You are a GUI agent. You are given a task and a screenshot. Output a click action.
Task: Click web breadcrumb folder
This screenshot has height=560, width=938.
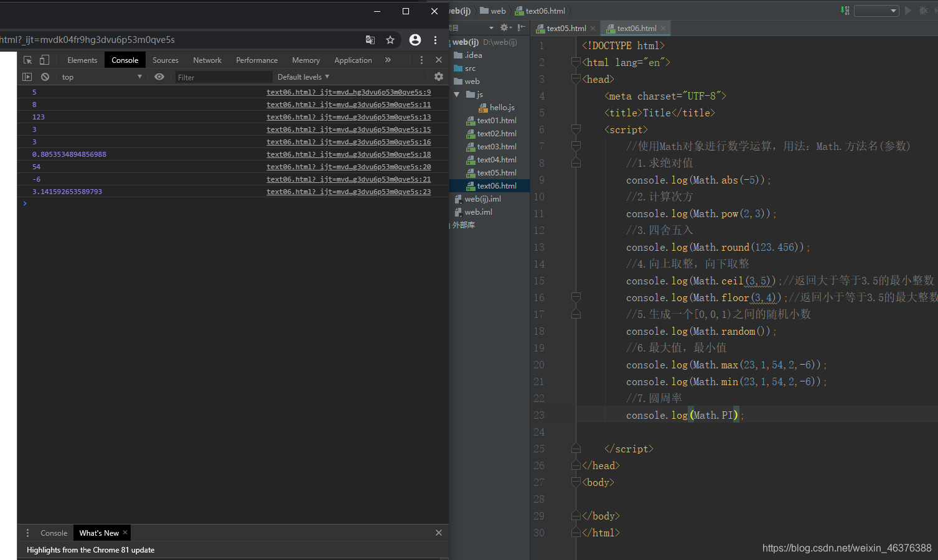pyautogui.click(x=493, y=11)
